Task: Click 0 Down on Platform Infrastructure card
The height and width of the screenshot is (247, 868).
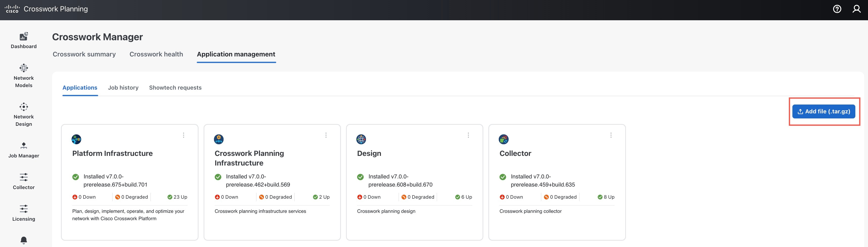Action: pos(84,197)
